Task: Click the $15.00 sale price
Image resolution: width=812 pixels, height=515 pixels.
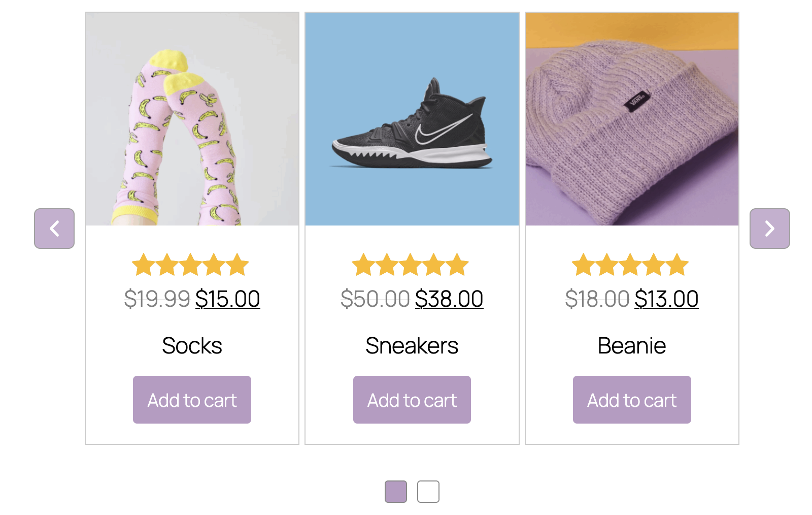Action: point(227,299)
